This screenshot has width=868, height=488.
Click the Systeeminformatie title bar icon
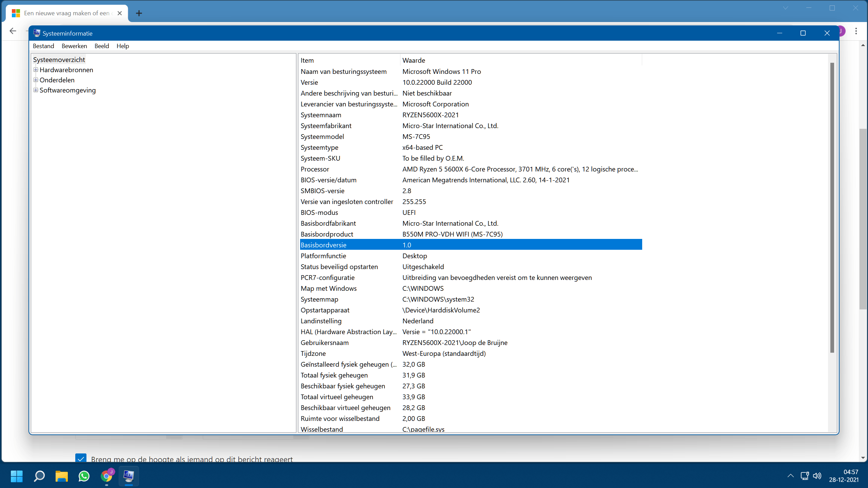pos(37,33)
